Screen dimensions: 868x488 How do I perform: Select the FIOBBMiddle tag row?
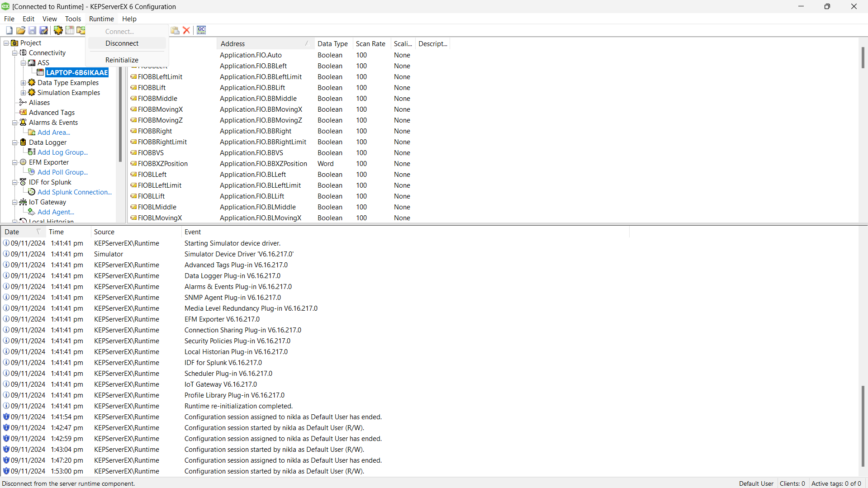pos(157,98)
